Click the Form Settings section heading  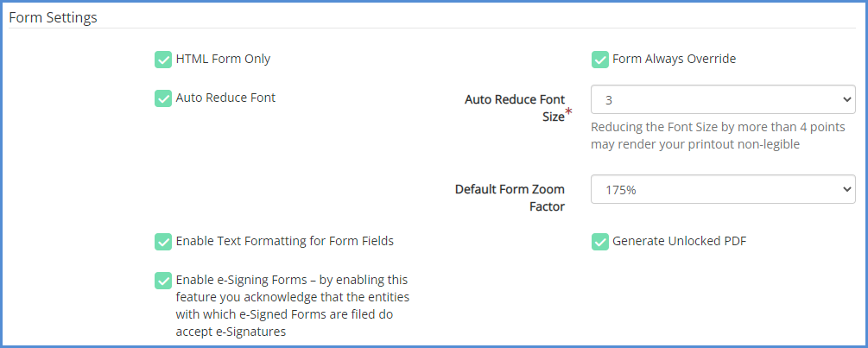tap(53, 17)
